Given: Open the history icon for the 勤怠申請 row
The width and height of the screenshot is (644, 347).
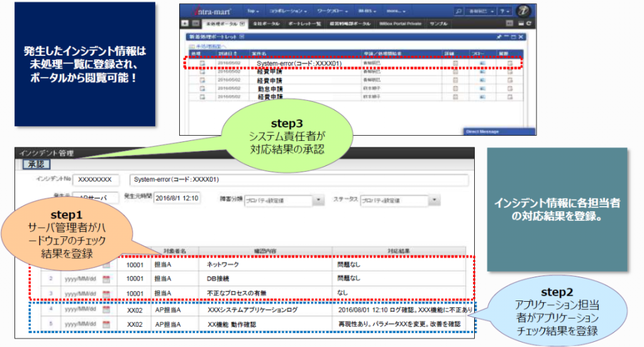Looking at the screenshot, I should (509, 88).
